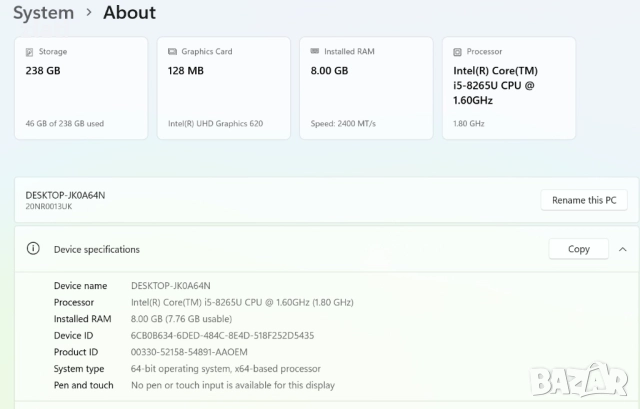Click the Pen and touch specification row
Viewport: 640px width, 409px height.
point(232,384)
